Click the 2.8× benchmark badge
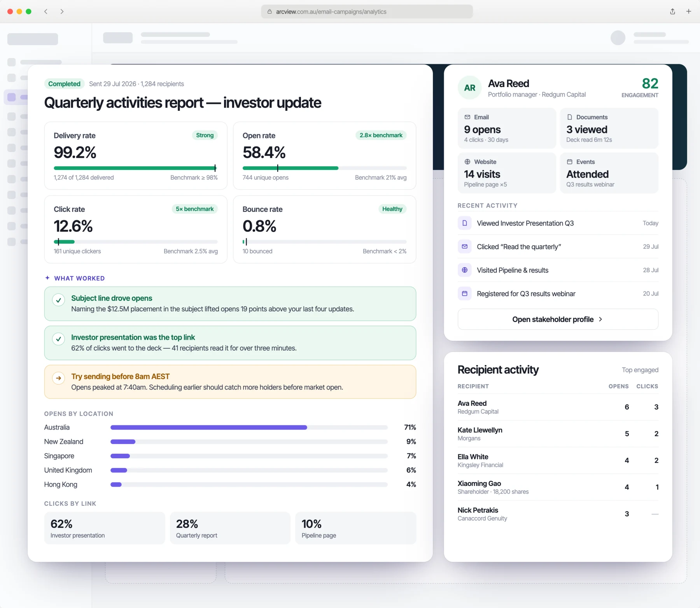Viewport: 700px width, 608px height. coord(381,135)
